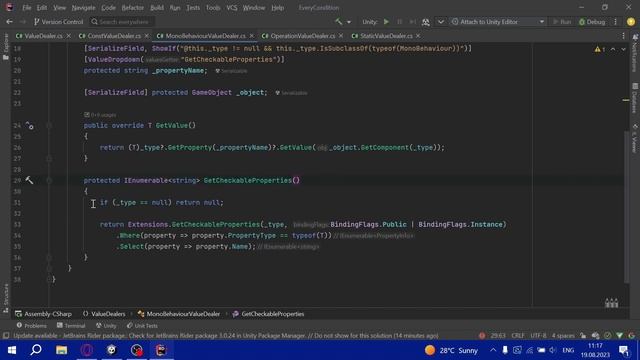Click the Unity step button

coord(413,22)
